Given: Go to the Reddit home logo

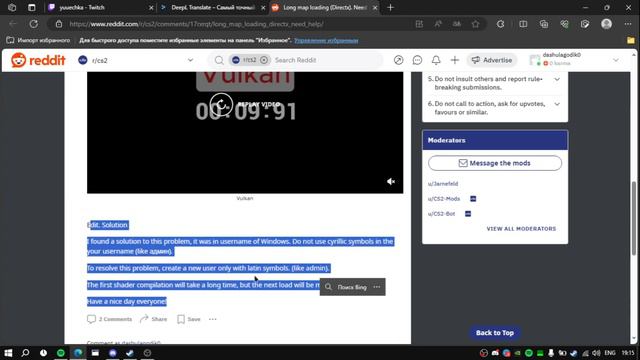Looking at the screenshot, I should tap(38, 60).
